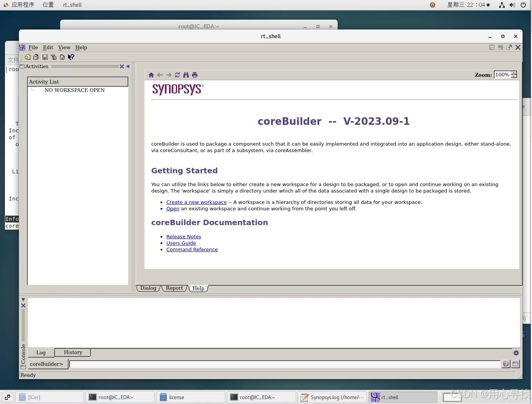Viewport: 532px width, 404px height.
Task: Click the Activities panel window icon
Action: (x=22, y=66)
